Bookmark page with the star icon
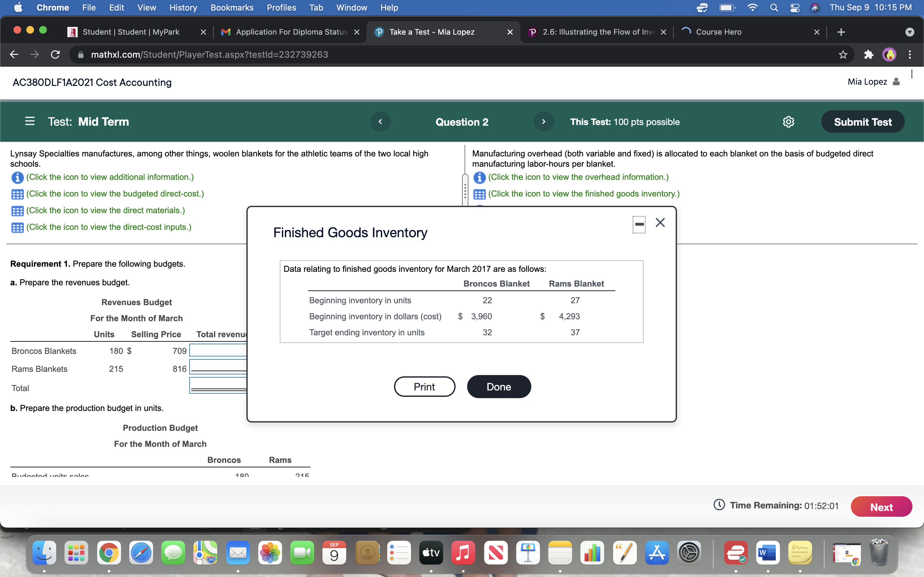This screenshot has width=924, height=577. tap(843, 54)
